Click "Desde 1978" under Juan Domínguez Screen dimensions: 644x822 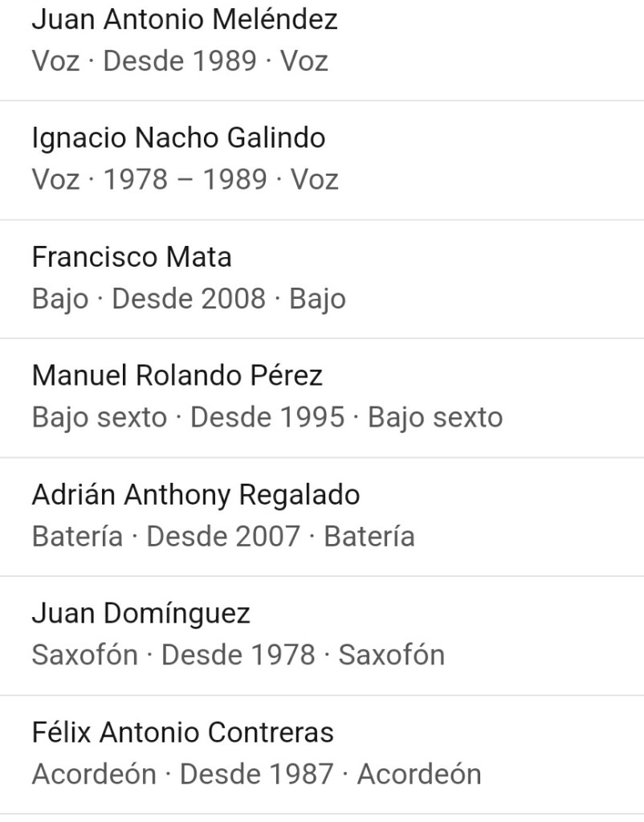238,654
